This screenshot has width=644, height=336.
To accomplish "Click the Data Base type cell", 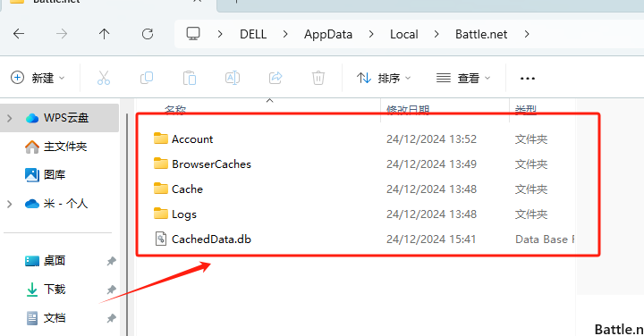I will tap(545, 239).
